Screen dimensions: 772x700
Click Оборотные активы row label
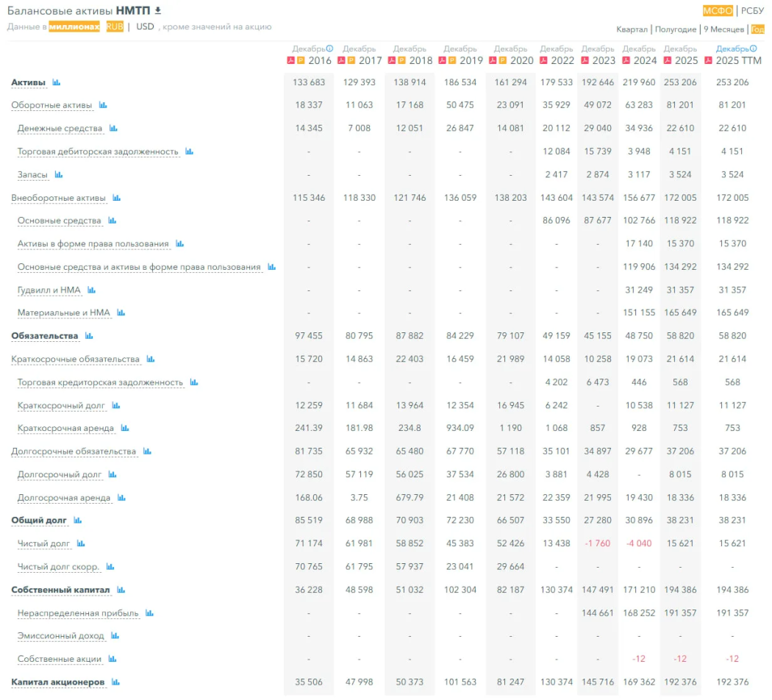51,105
